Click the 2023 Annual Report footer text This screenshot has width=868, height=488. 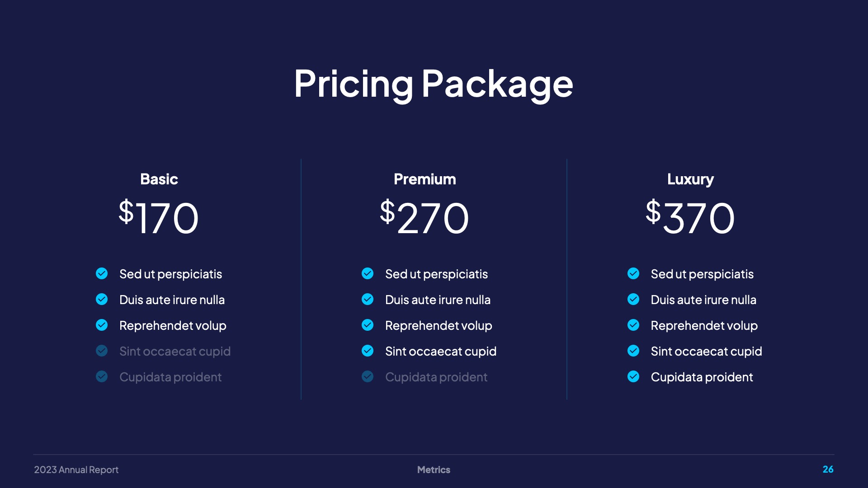coord(76,470)
